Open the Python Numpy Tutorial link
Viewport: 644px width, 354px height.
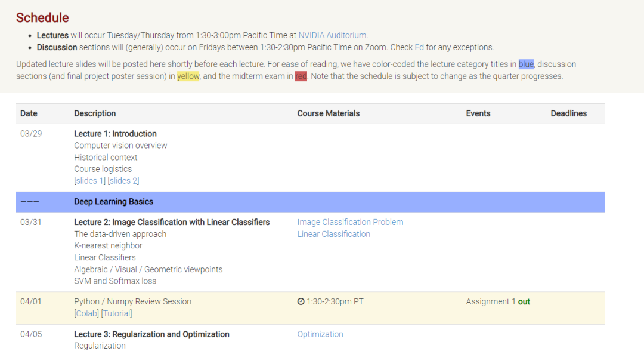(117, 313)
